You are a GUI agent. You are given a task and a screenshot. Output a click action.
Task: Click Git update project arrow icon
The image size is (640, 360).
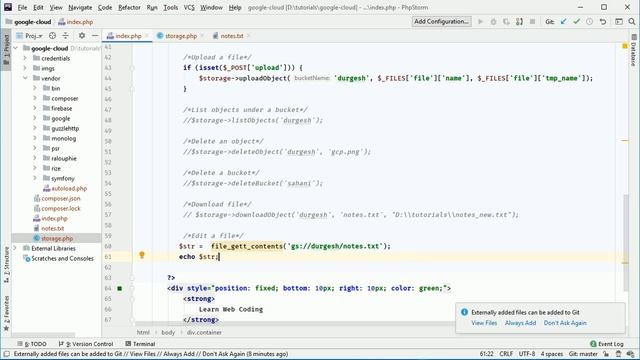[x=563, y=22]
